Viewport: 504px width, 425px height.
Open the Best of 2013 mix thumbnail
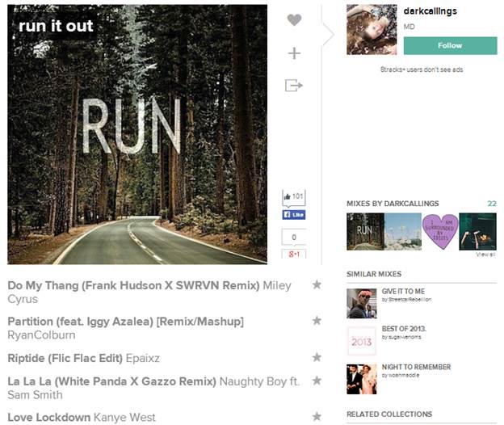click(362, 341)
